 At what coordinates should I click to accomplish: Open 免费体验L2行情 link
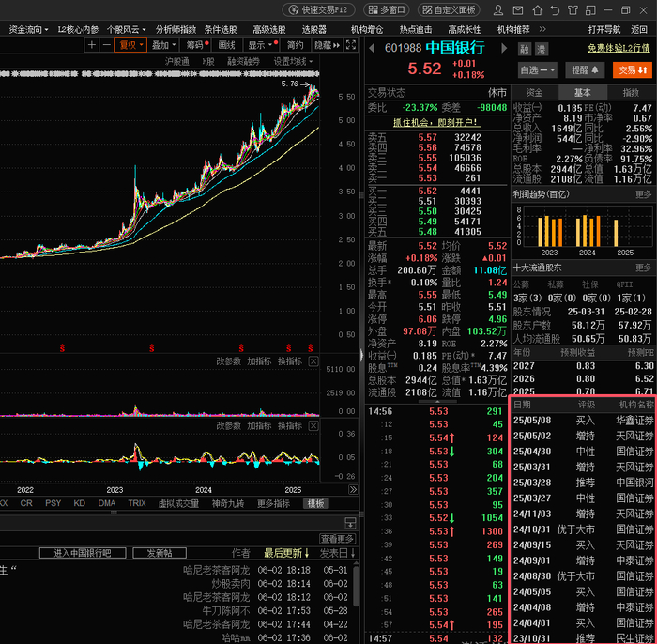[x=619, y=48]
